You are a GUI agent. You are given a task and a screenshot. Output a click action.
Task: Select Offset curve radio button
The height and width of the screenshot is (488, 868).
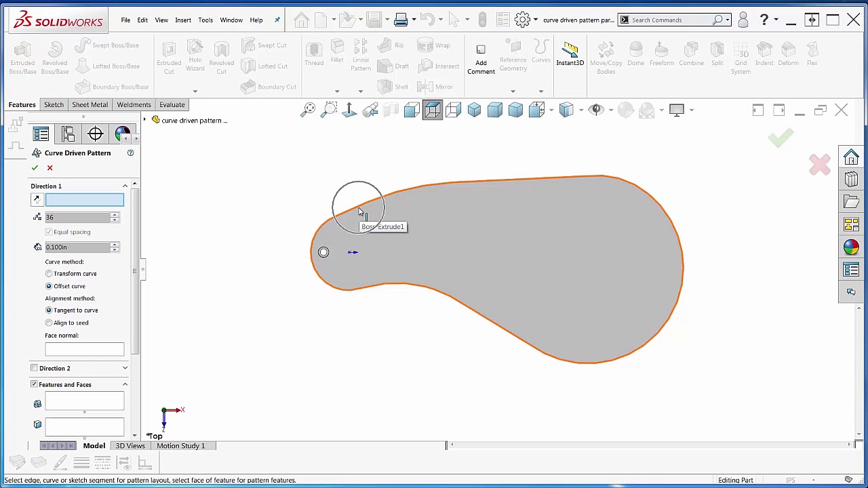click(49, 286)
